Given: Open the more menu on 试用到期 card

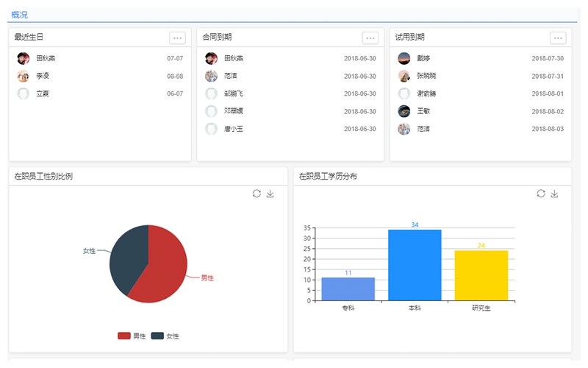Looking at the screenshot, I should pyautogui.click(x=558, y=38).
